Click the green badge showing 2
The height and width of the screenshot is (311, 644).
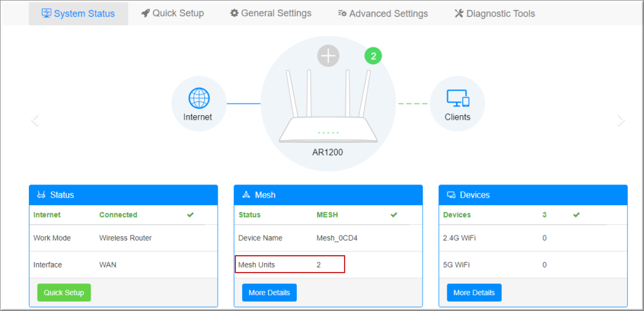(373, 56)
